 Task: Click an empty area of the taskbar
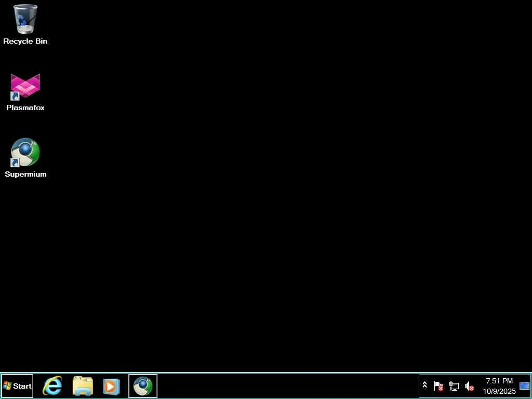point(288,386)
